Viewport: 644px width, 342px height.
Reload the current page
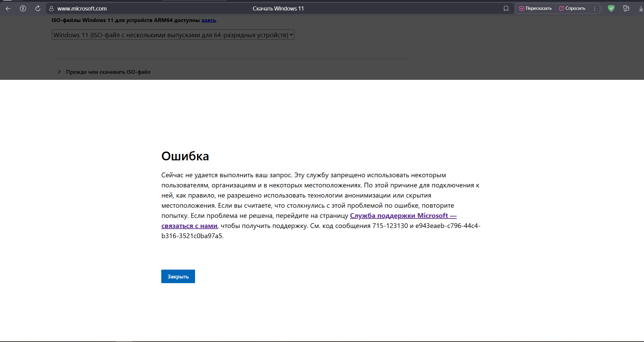[38, 8]
